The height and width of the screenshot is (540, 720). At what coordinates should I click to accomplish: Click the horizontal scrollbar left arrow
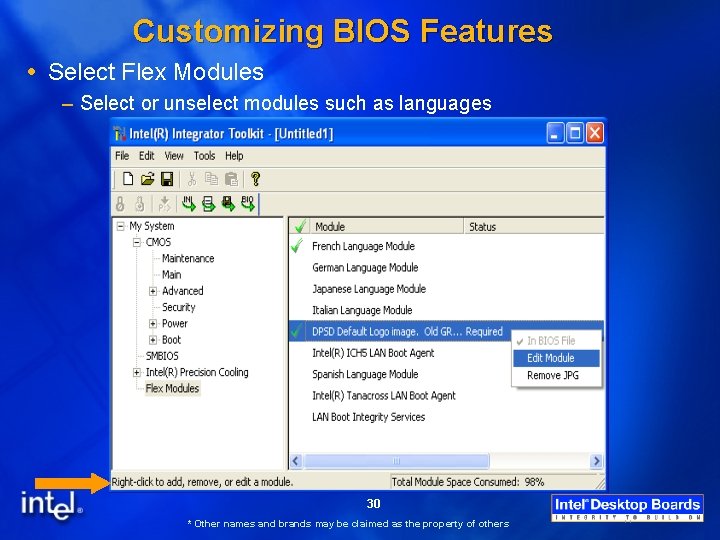(x=296, y=461)
